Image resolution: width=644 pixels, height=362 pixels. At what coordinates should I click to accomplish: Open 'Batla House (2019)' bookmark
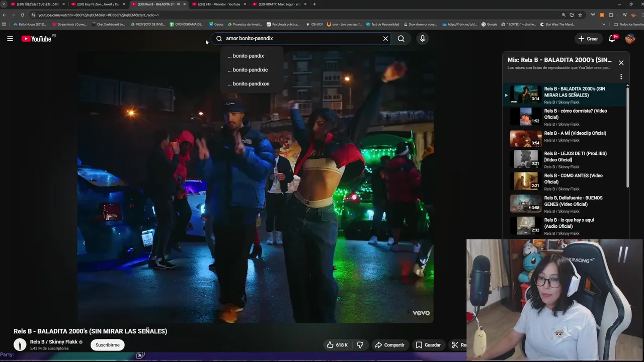point(29,24)
